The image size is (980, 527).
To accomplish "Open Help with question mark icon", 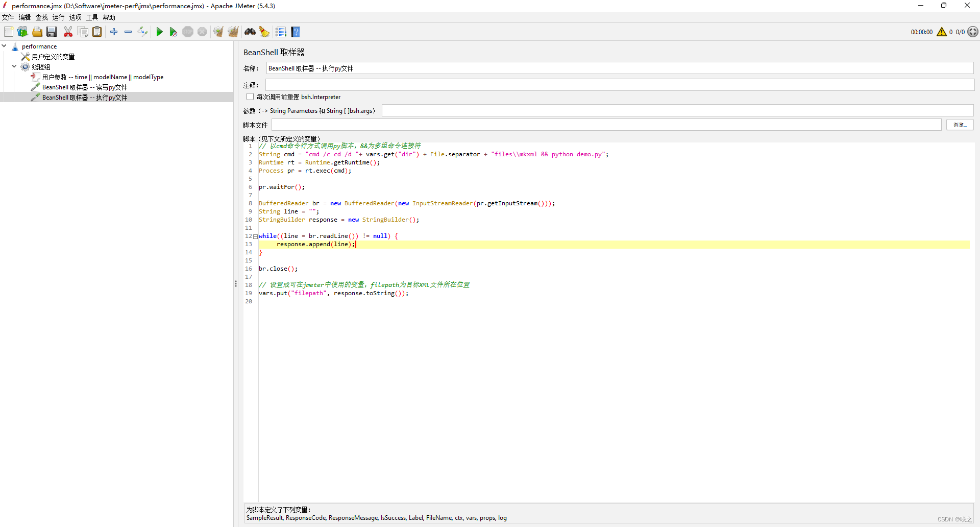I will pos(296,32).
